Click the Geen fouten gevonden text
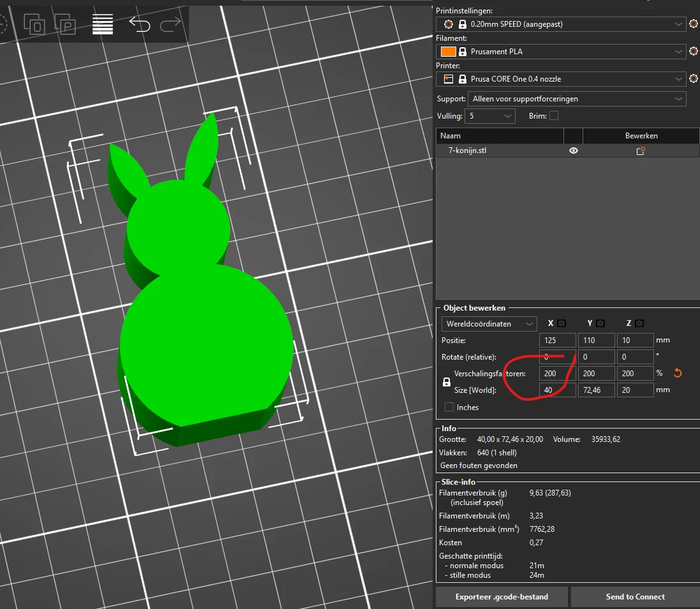Image resolution: width=700 pixels, height=609 pixels. [x=479, y=466]
